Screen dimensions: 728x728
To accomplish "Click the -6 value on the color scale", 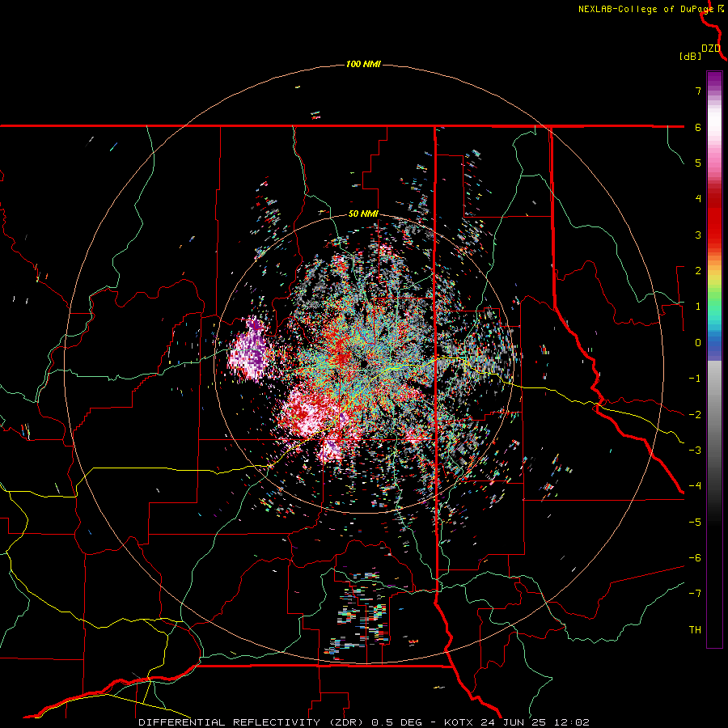I will pyautogui.click(x=695, y=558).
